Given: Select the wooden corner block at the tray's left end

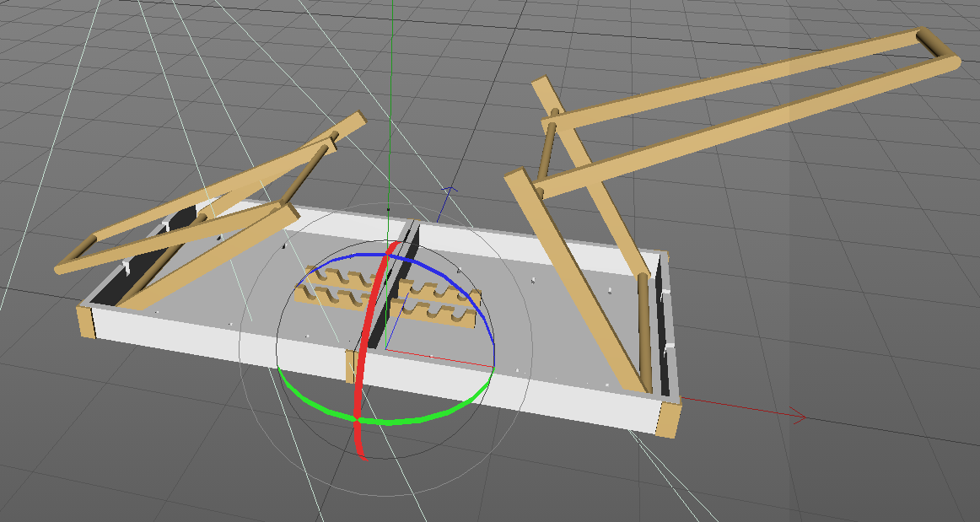Looking at the screenshot, I should point(83,321).
